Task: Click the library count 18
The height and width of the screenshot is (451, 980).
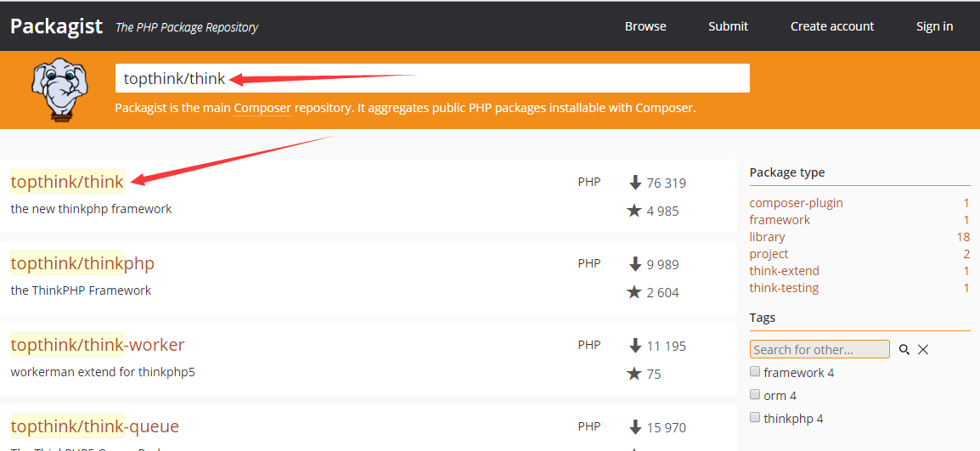Action: [963, 237]
